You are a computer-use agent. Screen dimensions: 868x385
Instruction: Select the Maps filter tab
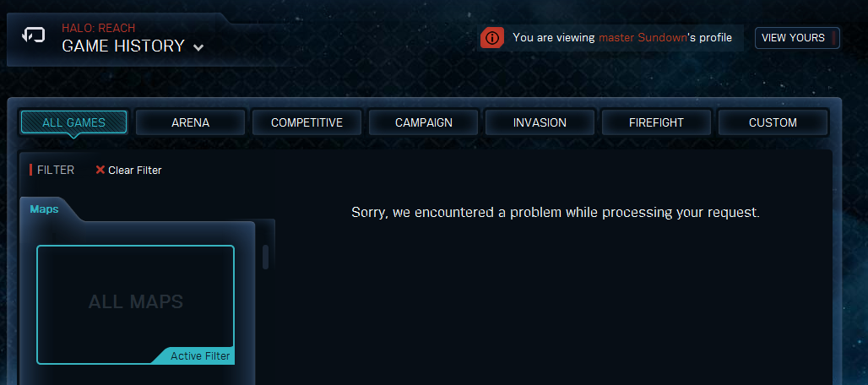coord(44,209)
